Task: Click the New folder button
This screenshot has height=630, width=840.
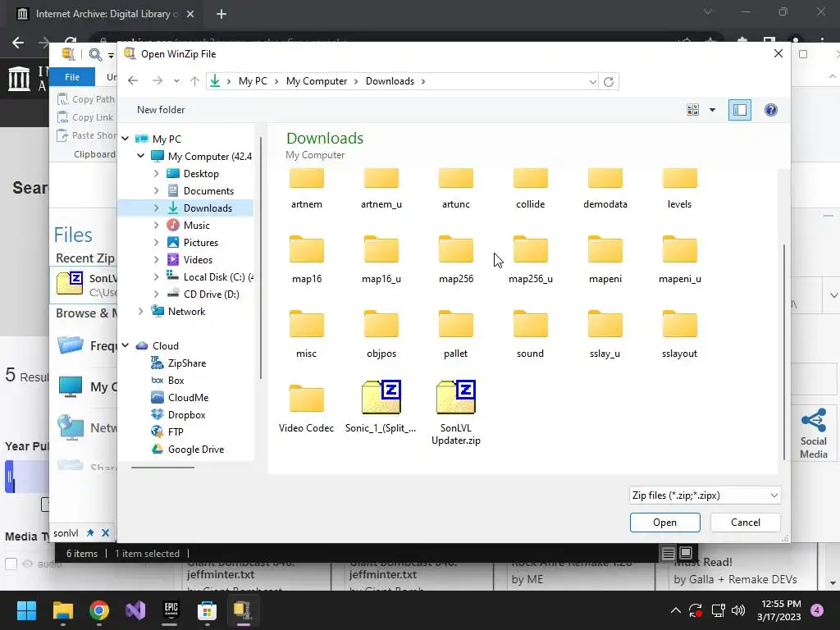Action: 161,109
